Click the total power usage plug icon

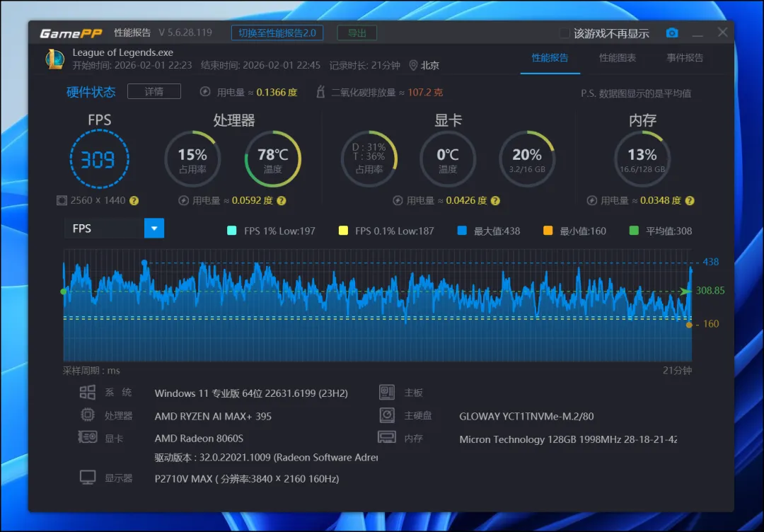pyautogui.click(x=205, y=92)
